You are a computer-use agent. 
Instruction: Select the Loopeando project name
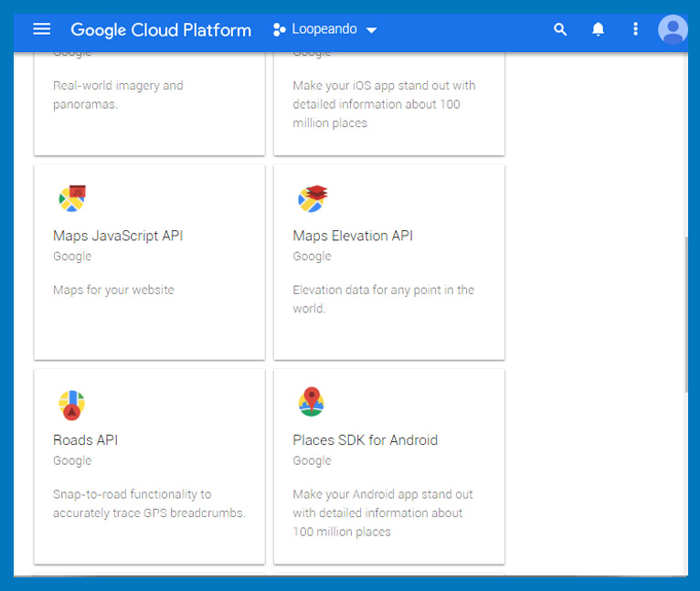click(x=324, y=29)
